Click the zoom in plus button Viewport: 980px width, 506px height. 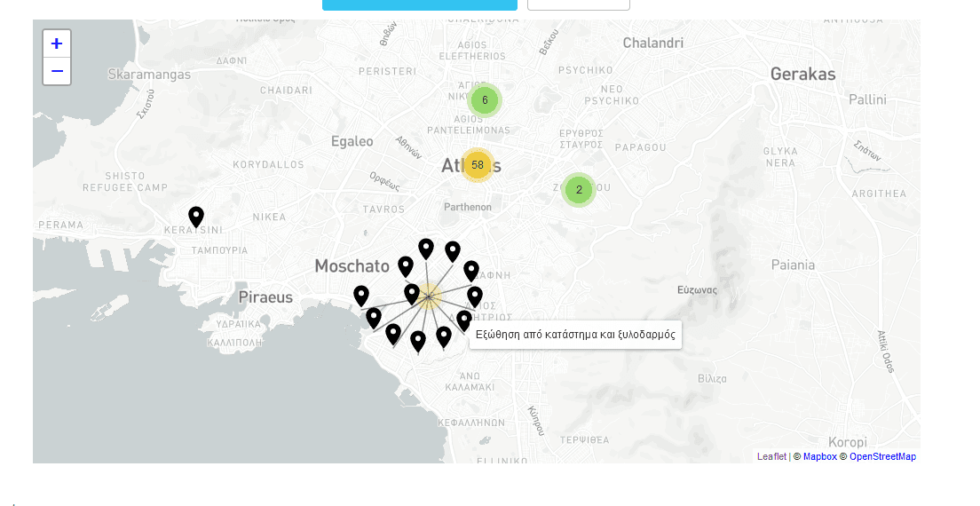[x=57, y=43]
